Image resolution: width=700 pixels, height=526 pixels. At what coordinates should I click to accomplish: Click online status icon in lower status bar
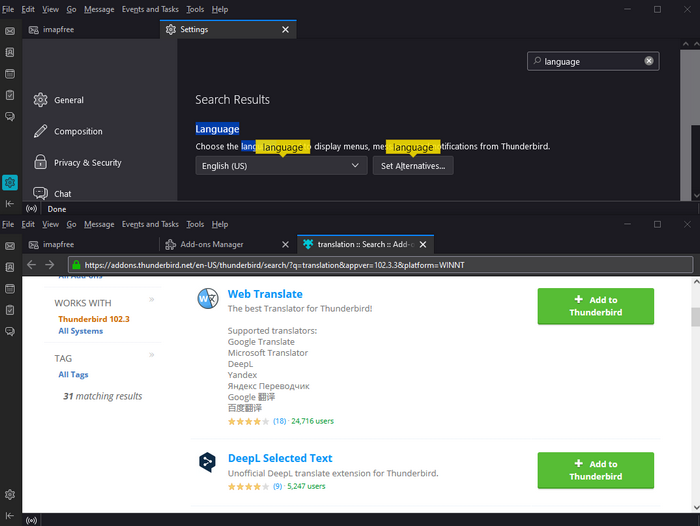pos(31,520)
